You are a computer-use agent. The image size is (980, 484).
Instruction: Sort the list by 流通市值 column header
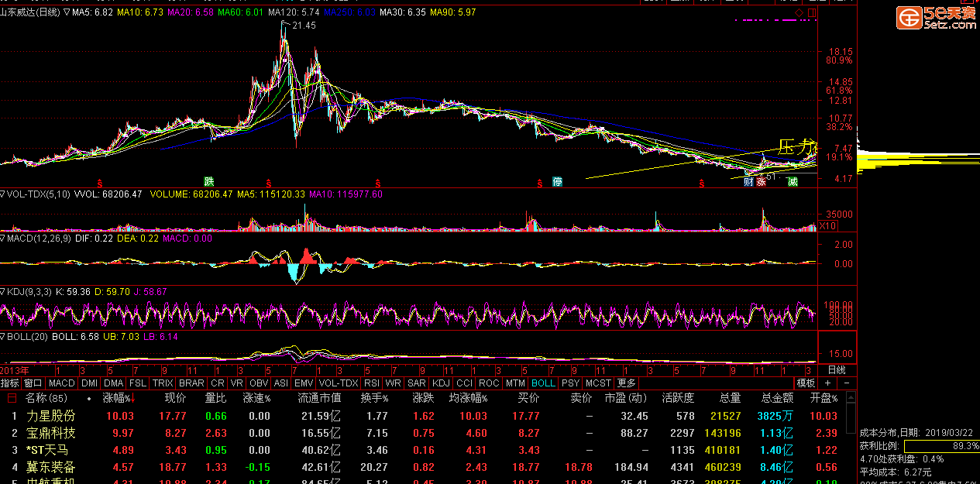319,399
